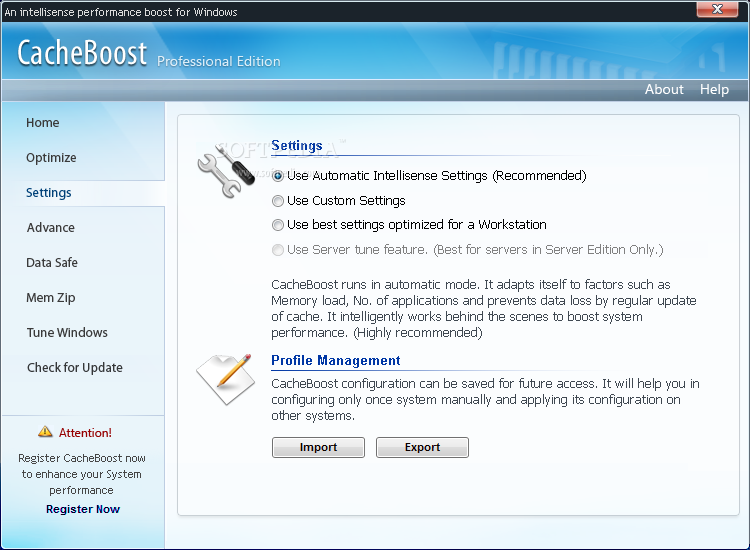Navigate to Tune Windows
Screen dimensions: 750x550
[x=67, y=332]
